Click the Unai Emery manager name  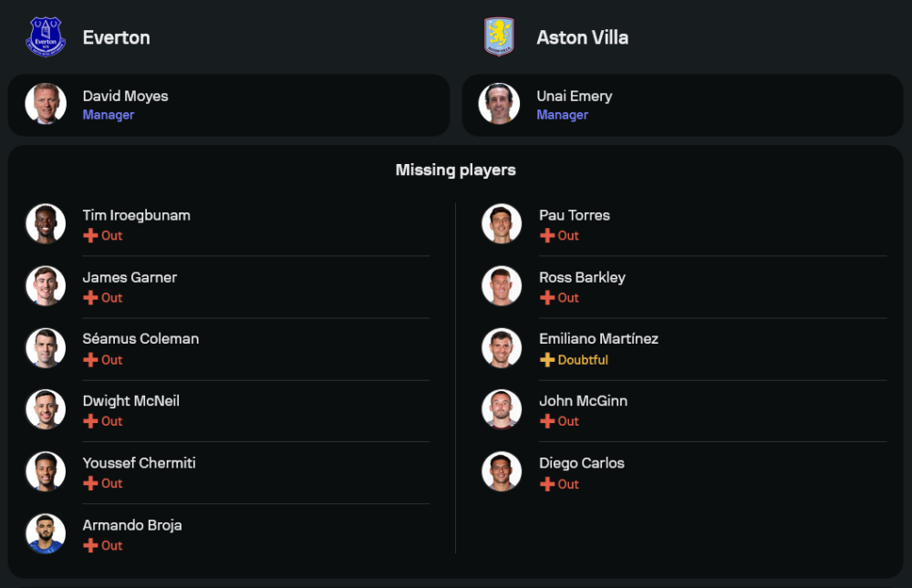[575, 96]
